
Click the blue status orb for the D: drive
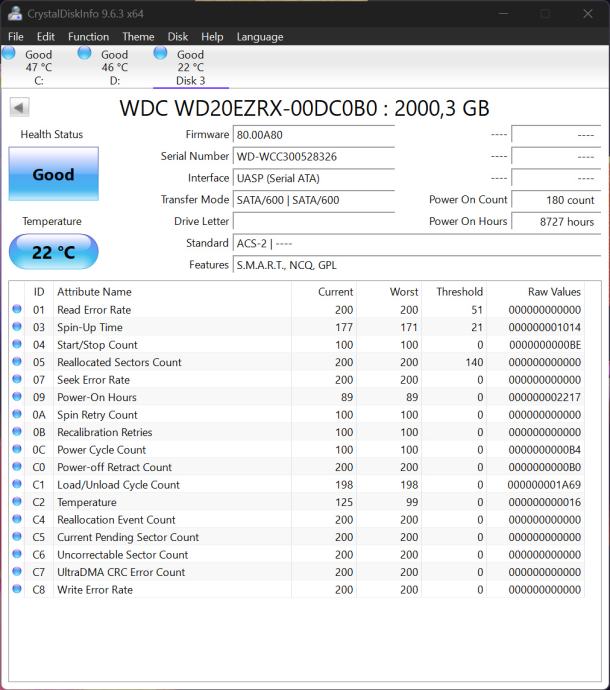pyautogui.click(x=84, y=53)
